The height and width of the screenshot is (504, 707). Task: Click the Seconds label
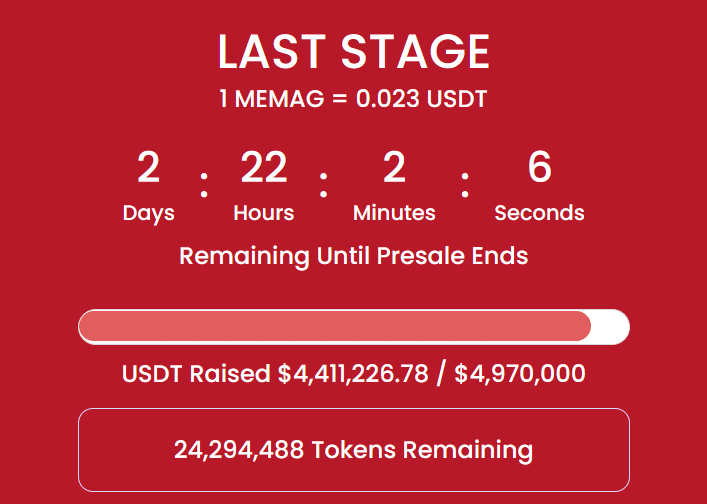[x=539, y=212]
